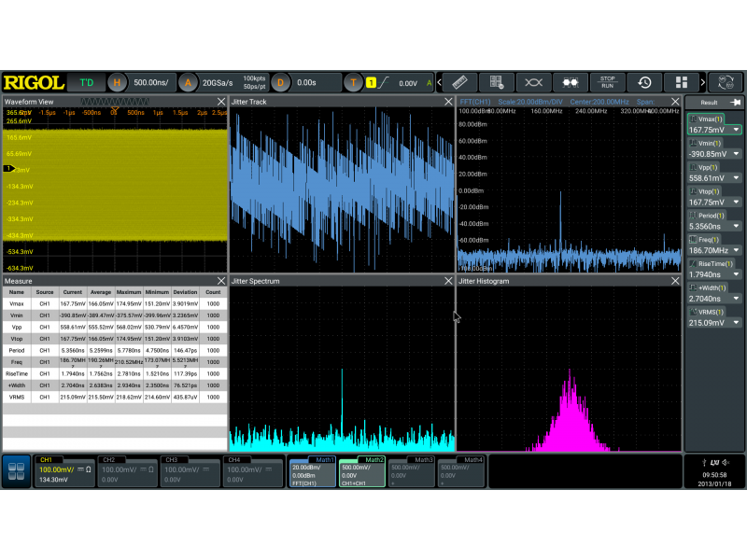747x560 pixels.
Task: Open the window layout grid icon
Action: pyautogui.click(x=682, y=82)
